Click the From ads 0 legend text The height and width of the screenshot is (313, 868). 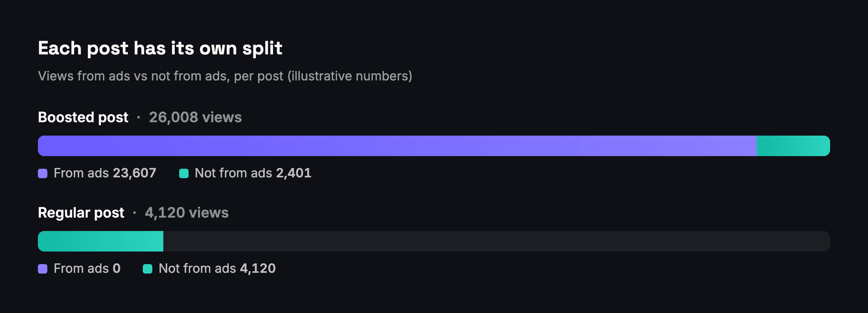pyautogui.click(x=87, y=268)
